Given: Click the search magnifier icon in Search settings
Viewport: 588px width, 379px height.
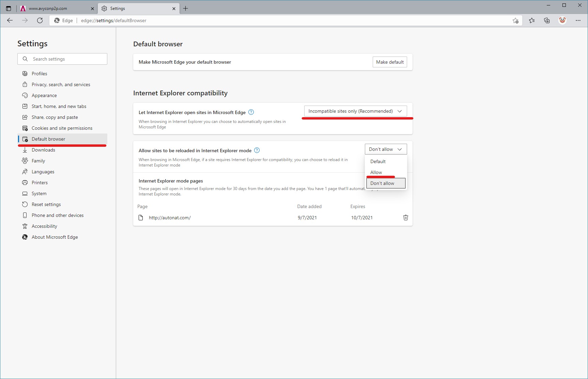Looking at the screenshot, I should pos(25,59).
